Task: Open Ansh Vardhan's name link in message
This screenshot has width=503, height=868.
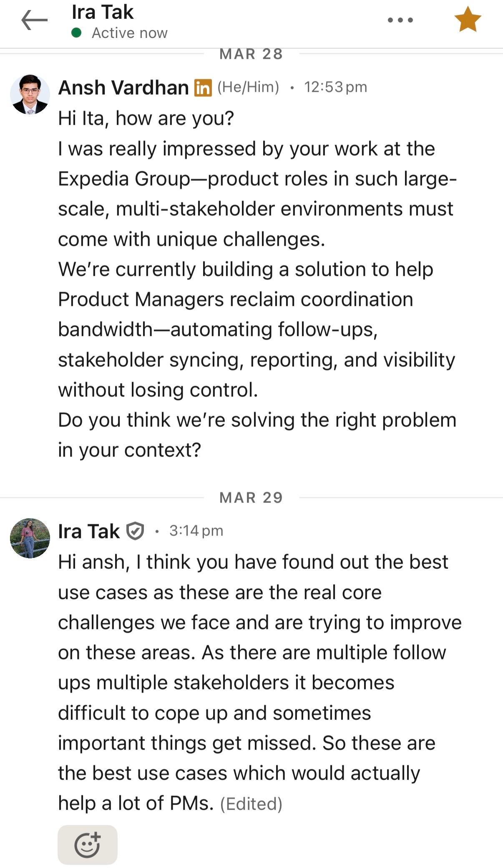Action: [123, 88]
